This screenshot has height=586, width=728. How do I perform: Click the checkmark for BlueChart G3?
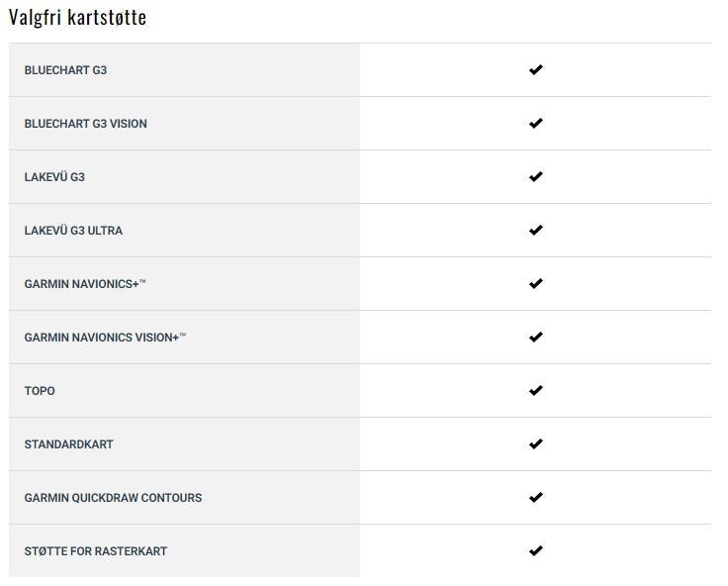(535, 70)
